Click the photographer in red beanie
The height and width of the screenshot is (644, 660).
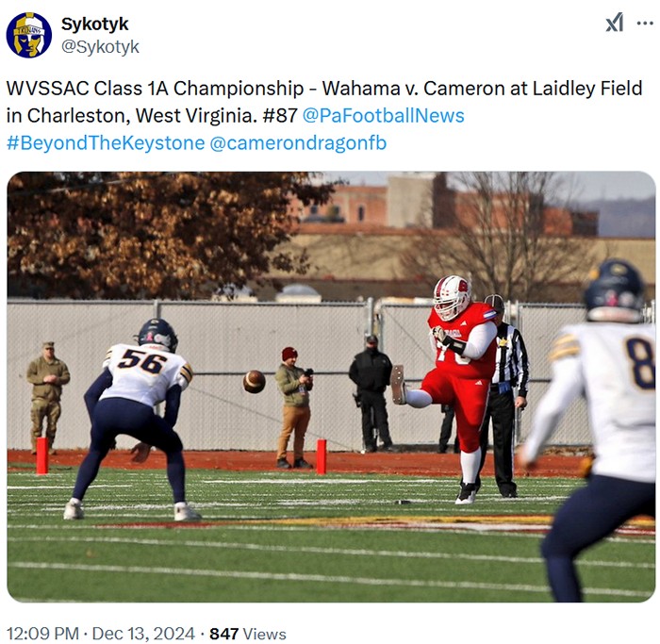tap(294, 407)
